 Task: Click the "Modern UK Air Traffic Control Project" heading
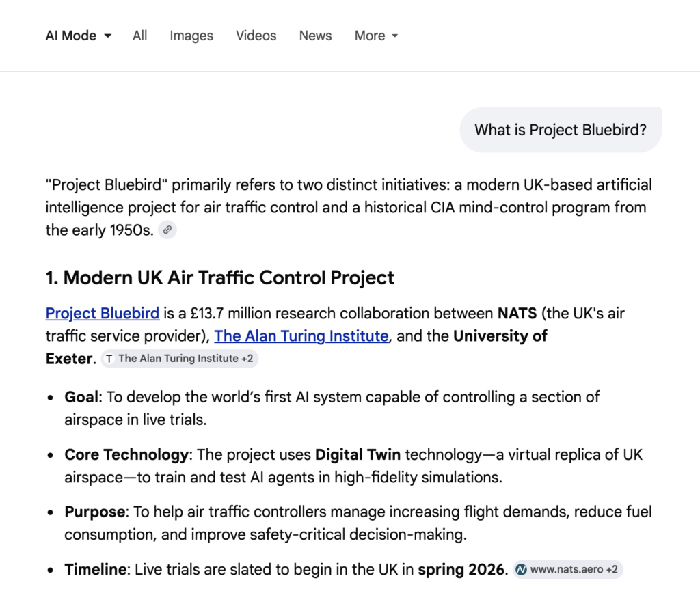[x=220, y=278]
